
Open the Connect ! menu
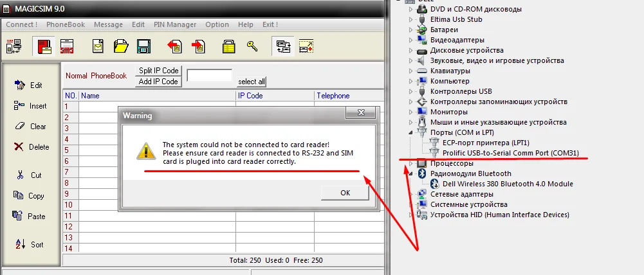pyautogui.click(x=22, y=24)
